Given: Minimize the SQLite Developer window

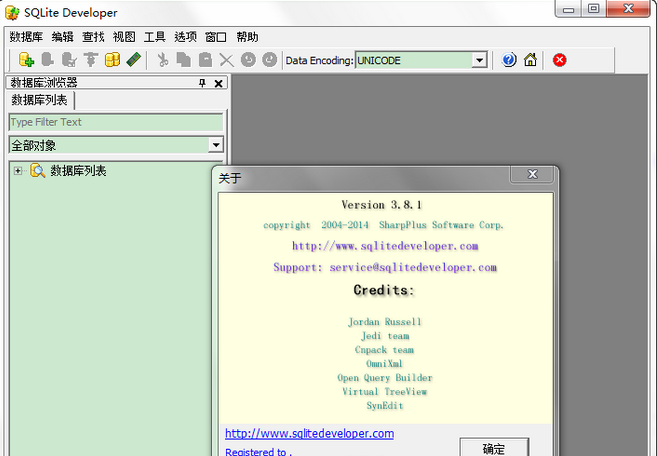Looking at the screenshot, I should [568, 9].
